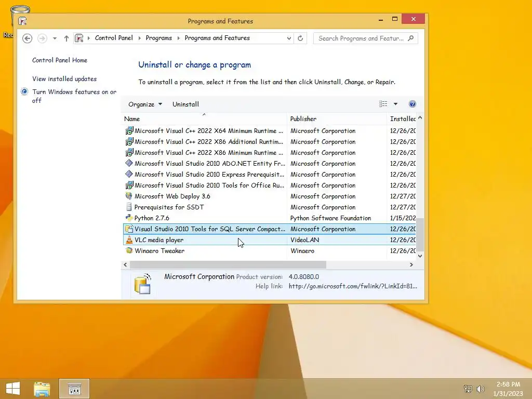The width and height of the screenshot is (532, 399).
Task: Click the search magnifier icon
Action: point(411,38)
